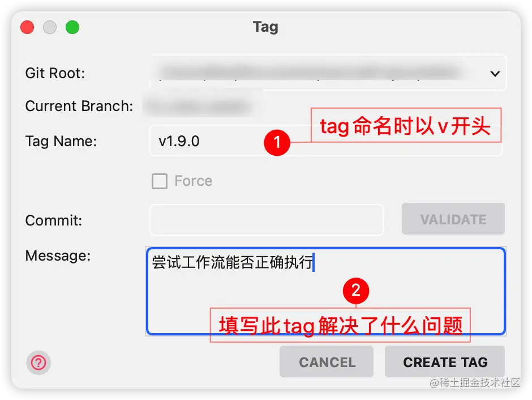The image size is (532, 400).
Task: Click the CANCEL button
Action: coord(327,361)
